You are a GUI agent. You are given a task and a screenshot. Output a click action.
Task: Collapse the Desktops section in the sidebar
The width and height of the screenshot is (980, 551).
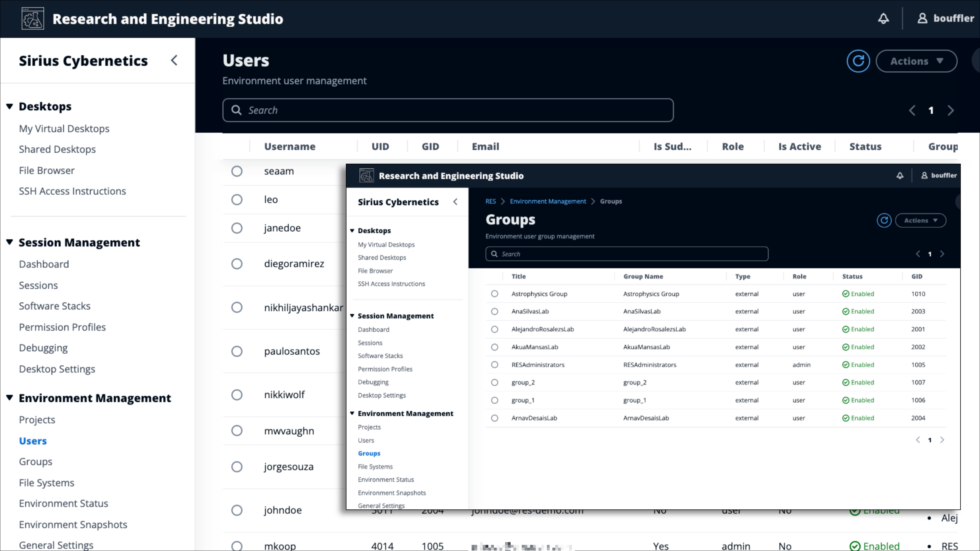[9, 106]
